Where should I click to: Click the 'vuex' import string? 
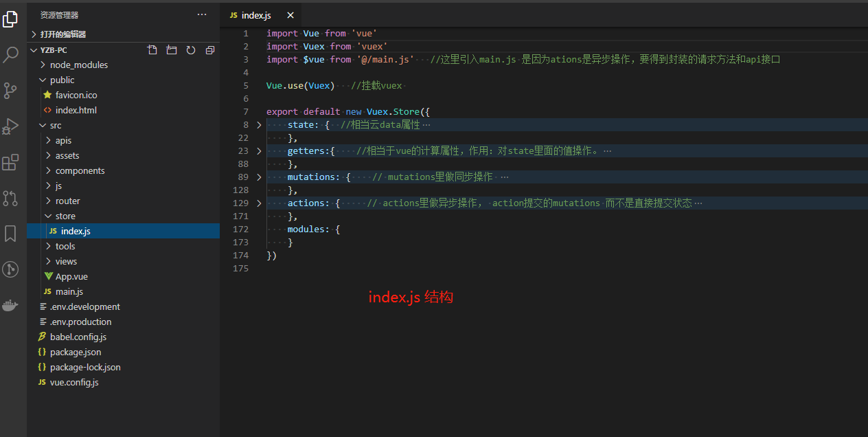(372, 46)
